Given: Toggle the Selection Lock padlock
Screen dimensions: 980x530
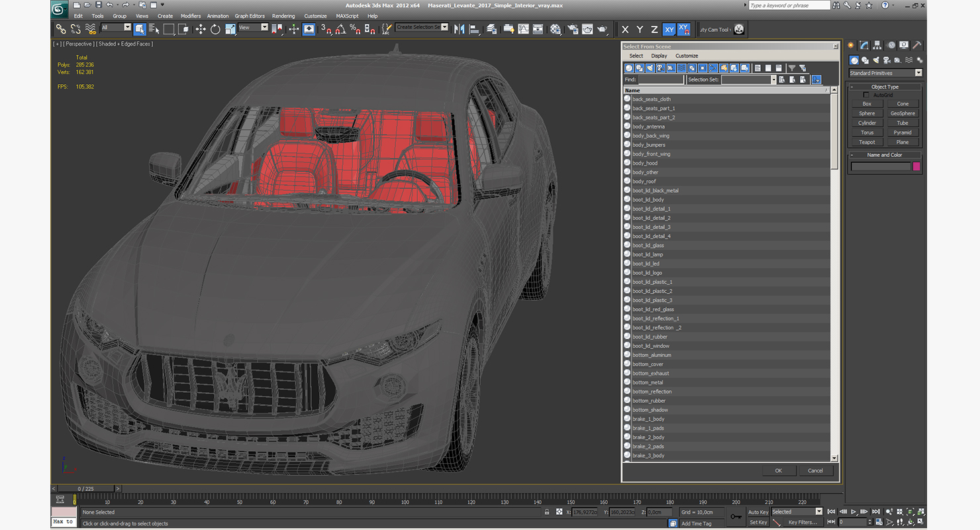Looking at the screenshot, I should click(x=546, y=512).
